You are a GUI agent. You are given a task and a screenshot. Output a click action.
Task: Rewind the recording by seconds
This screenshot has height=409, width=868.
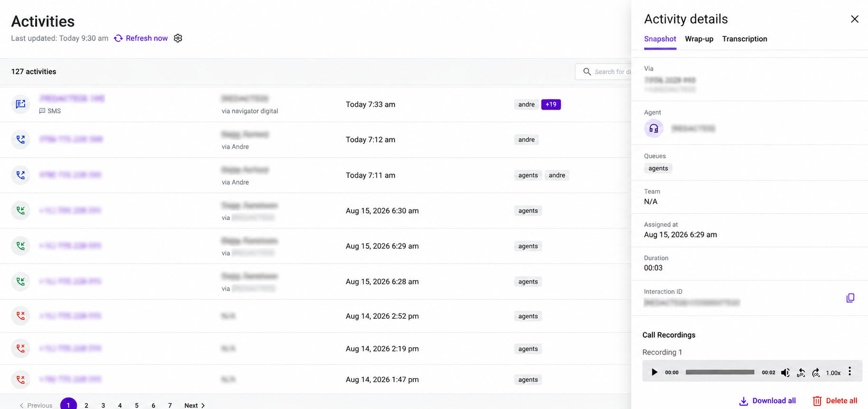point(801,373)
